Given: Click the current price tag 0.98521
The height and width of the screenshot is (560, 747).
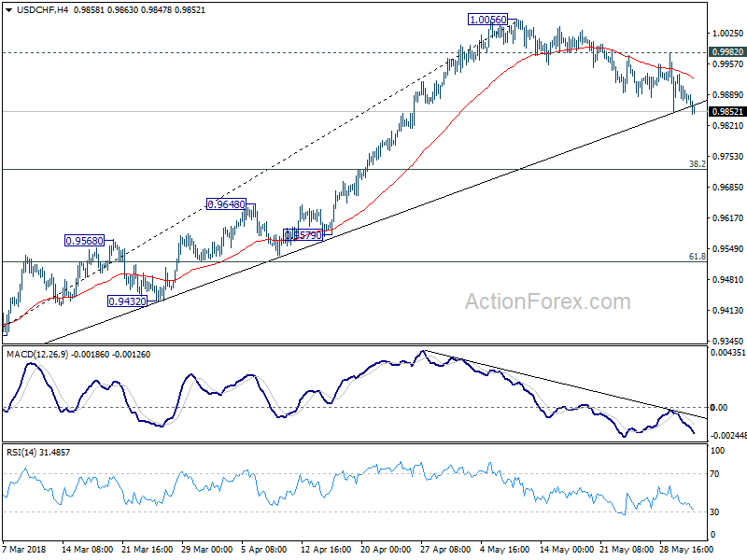Looking at the screenshot, I should pos(727,111).
